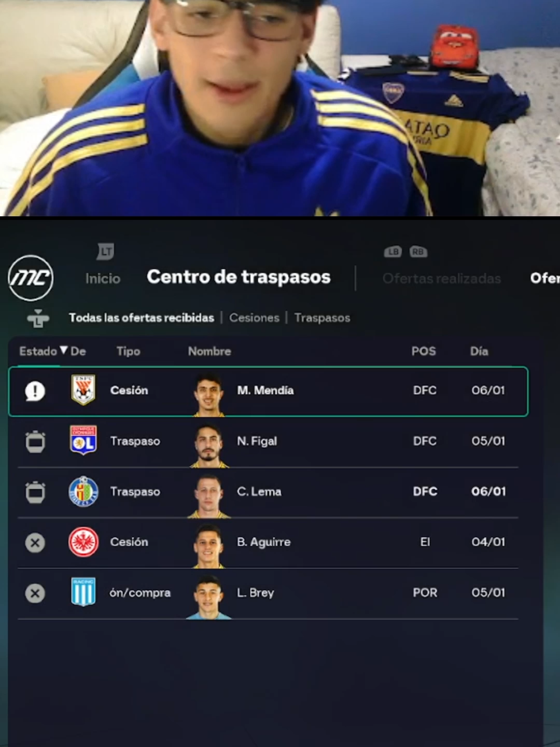The width and height of the screenshot is (560, 747).
Task: Click the pending timer icon for N. Figal
Action: (x=35, y=441)
